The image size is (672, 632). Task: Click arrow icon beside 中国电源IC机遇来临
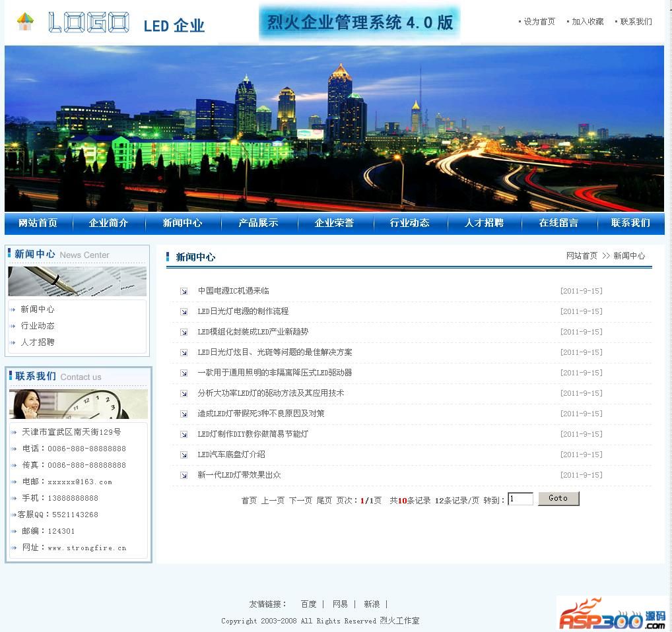(x=184, y=291)
